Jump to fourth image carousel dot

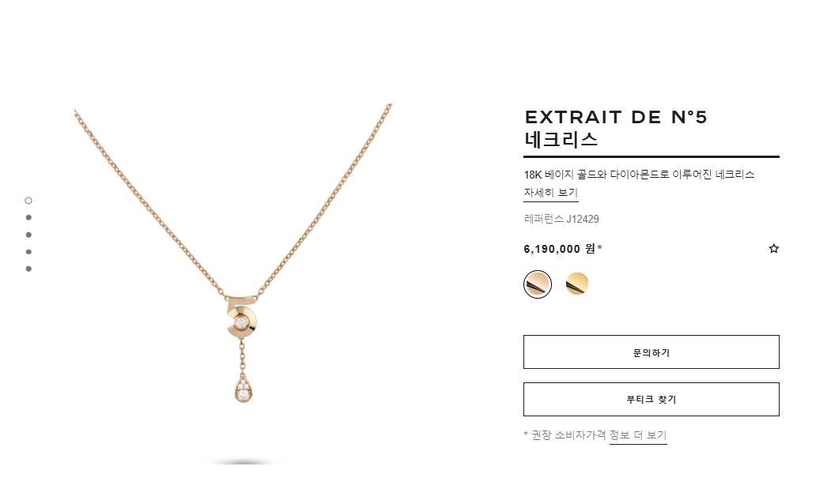click(28, 252)
